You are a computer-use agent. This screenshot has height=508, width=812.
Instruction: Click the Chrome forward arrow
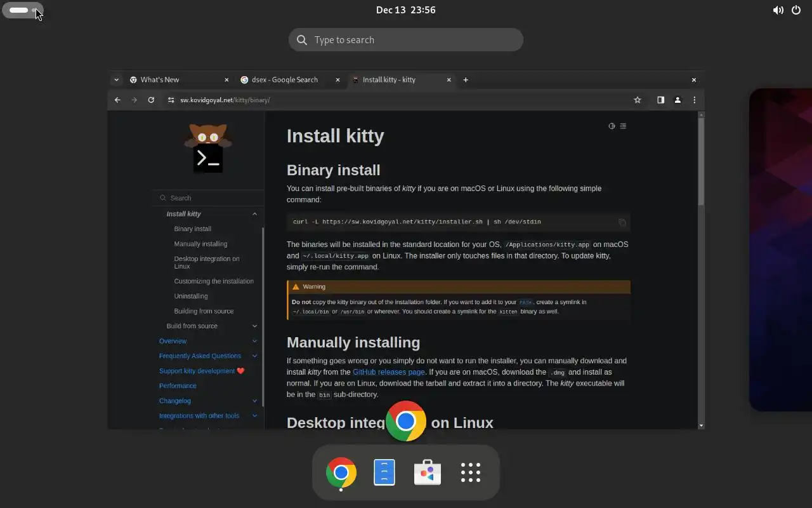[x=134, y=100]
